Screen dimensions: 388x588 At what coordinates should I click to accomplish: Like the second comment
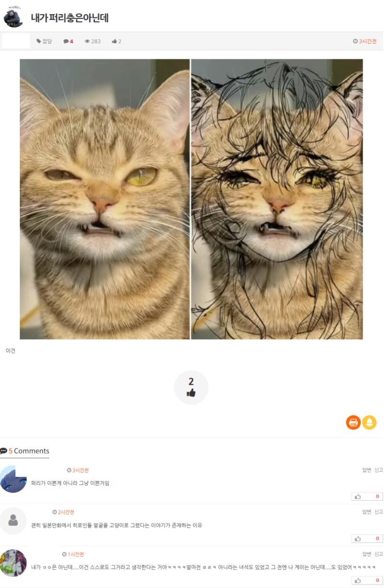pyautogui.click(x=367, y=539)
